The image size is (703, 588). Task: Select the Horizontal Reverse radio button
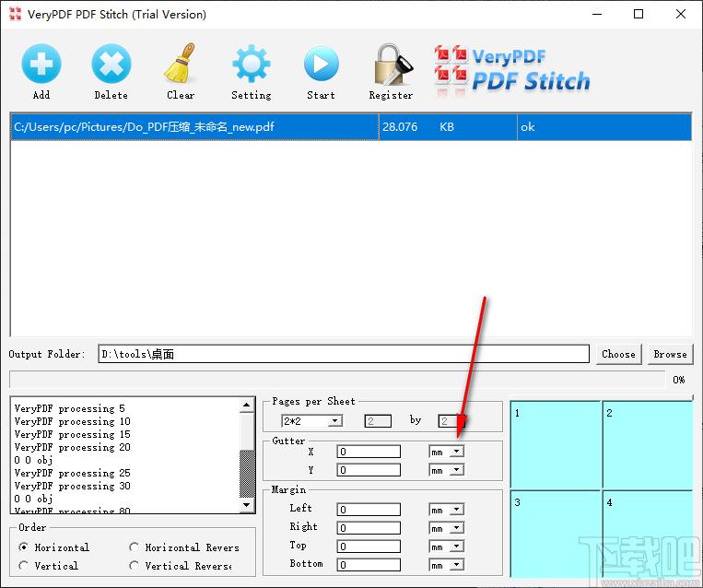pyautogui.click(x=134, y=547)
